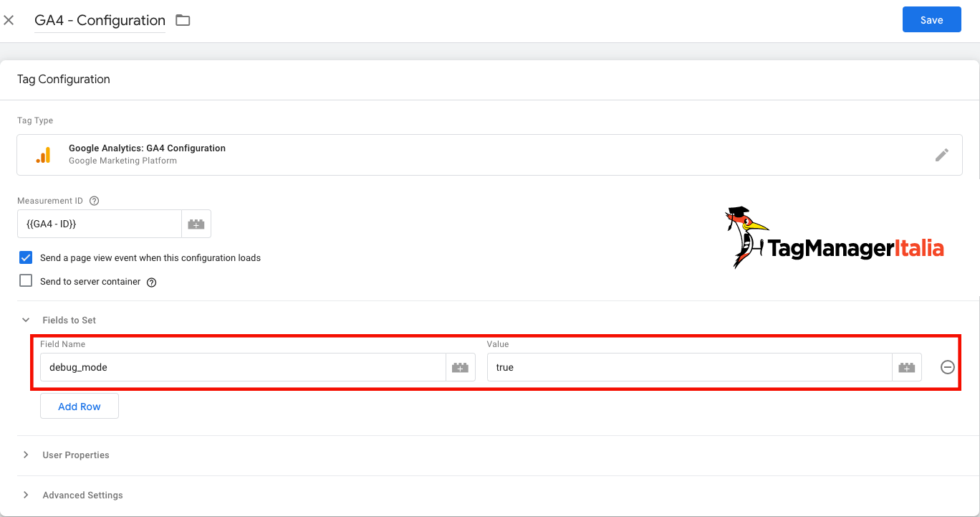Click the Google Analytics bar chart icon

[x=43, y=155]
